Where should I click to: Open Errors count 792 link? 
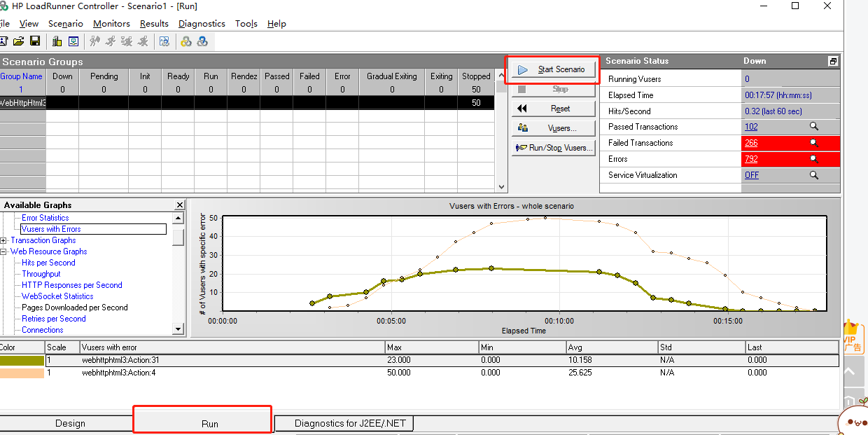tap(751, 159)
